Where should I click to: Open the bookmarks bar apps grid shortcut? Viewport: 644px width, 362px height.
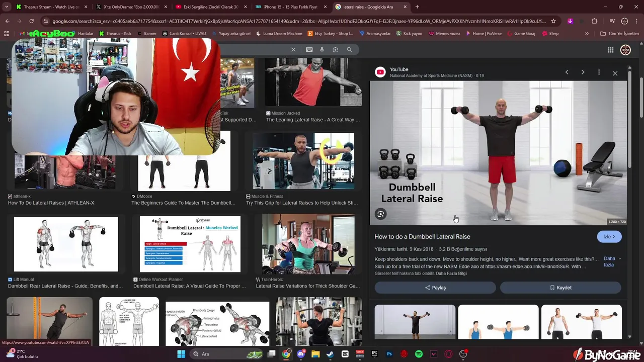point(7,34)
